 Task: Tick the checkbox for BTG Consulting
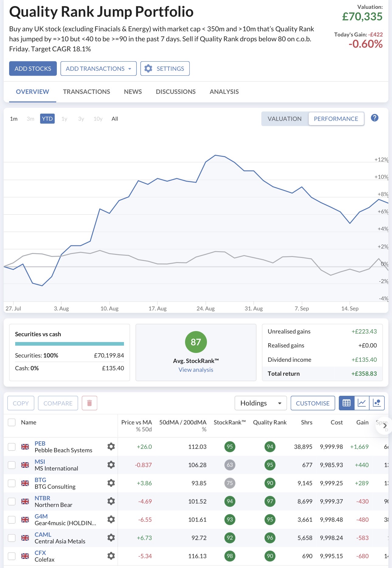point(12,483)
